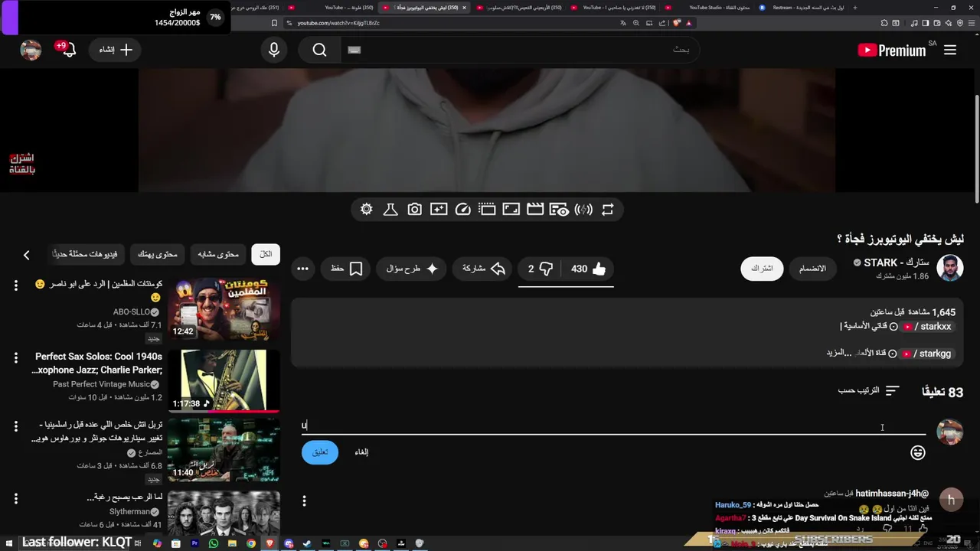This screenshot has width=980, height=551.
Task: Click the flask experiments icon under the video
Action: point(390,209)
